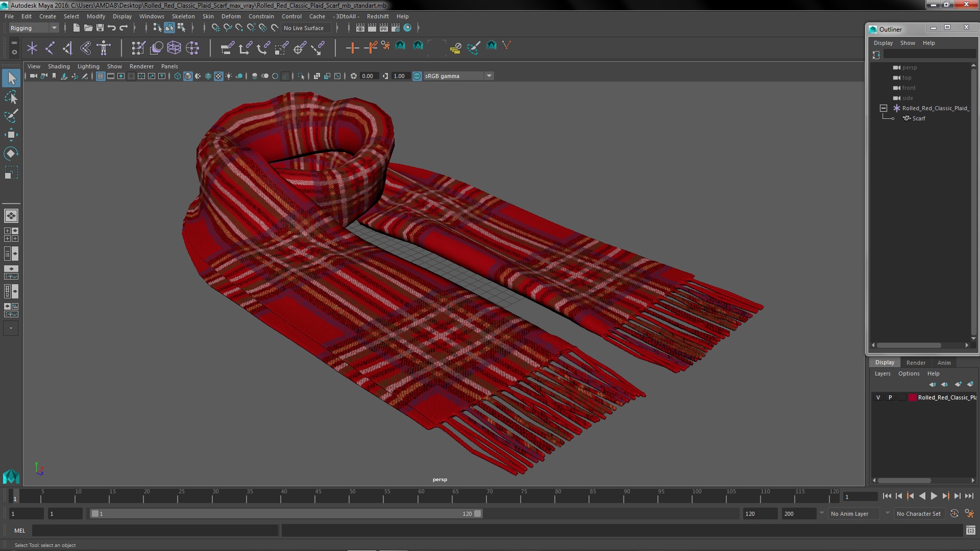980x551 pixels.
Task: Click the Save scene icon
Action: [100, 28]
